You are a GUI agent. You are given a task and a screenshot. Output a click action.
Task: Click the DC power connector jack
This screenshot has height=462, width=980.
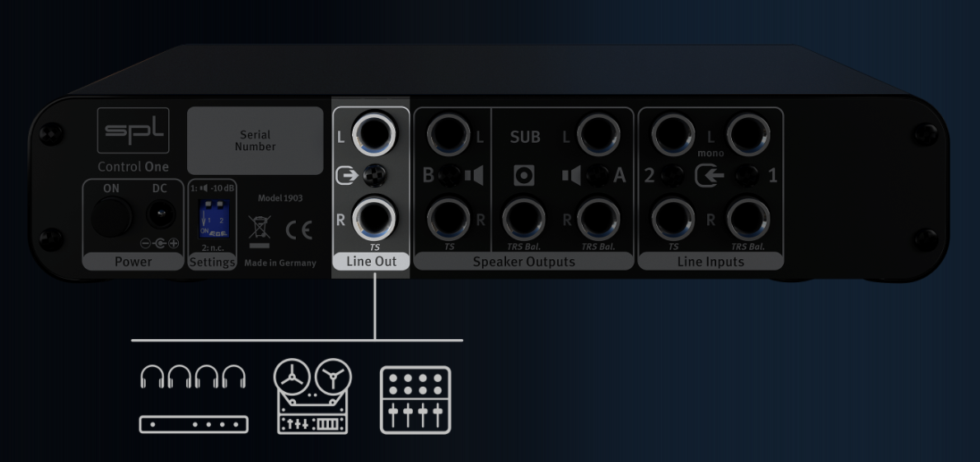161,215
